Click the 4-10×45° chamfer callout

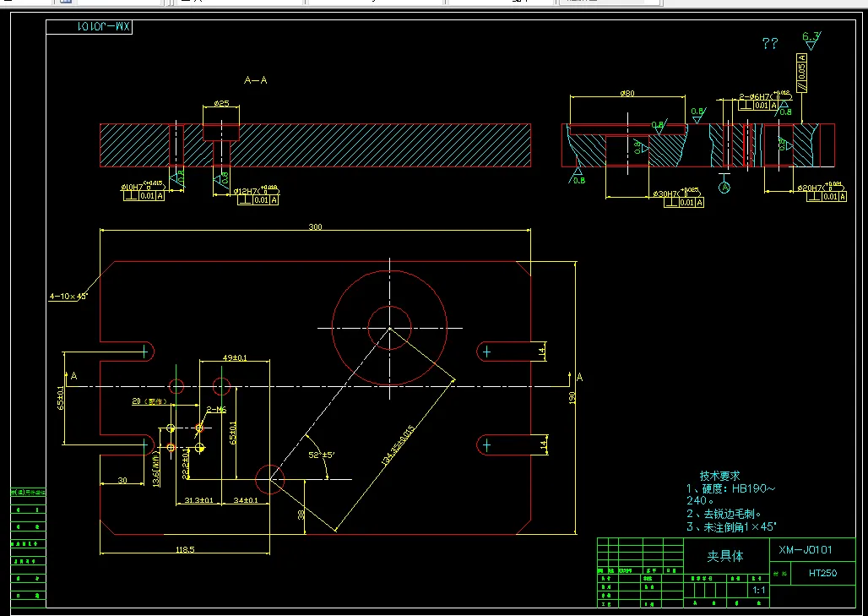(68, 297)
